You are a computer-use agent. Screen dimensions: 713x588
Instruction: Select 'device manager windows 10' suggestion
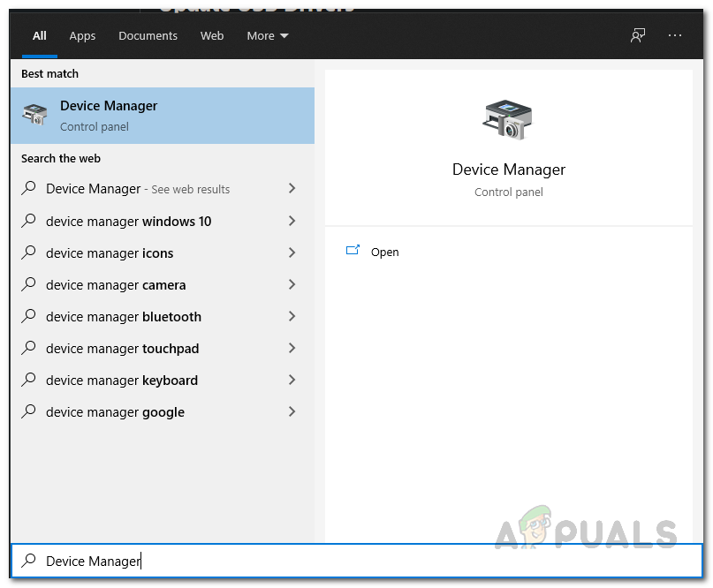tap(163, 222)
